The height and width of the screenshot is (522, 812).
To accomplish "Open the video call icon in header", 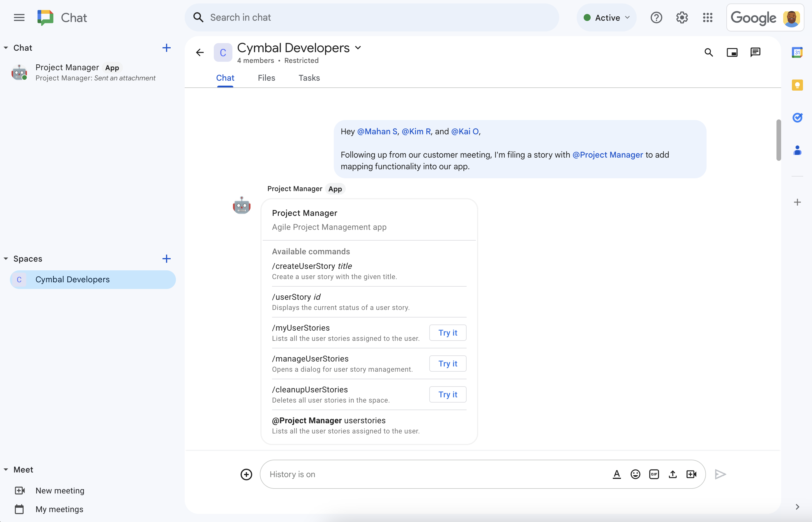I will [x=732, y=53].
